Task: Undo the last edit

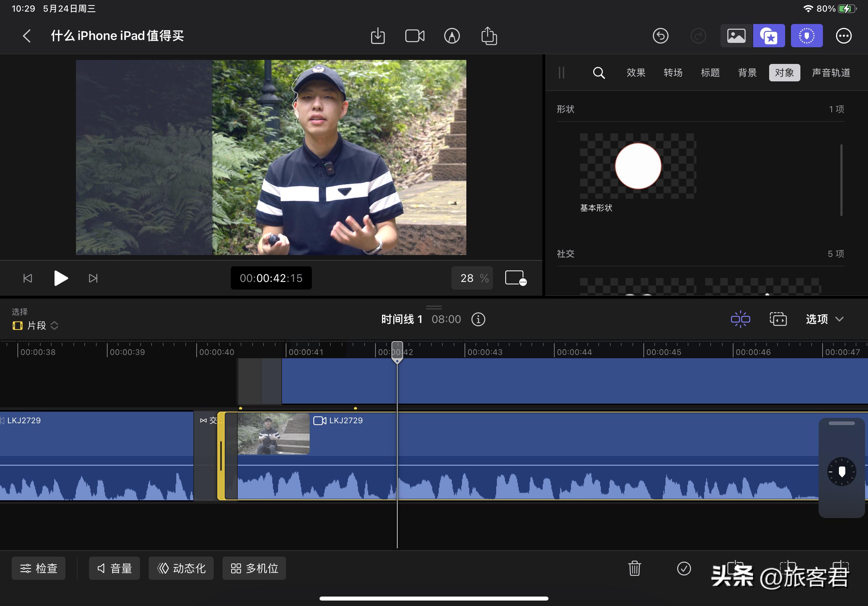Action: click(660, 36)
